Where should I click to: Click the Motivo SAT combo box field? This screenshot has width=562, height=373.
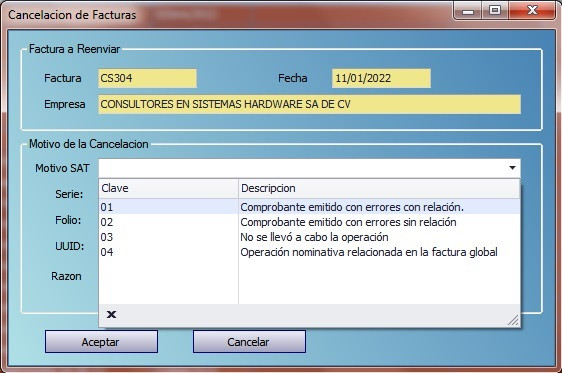[x=309, y=168]
